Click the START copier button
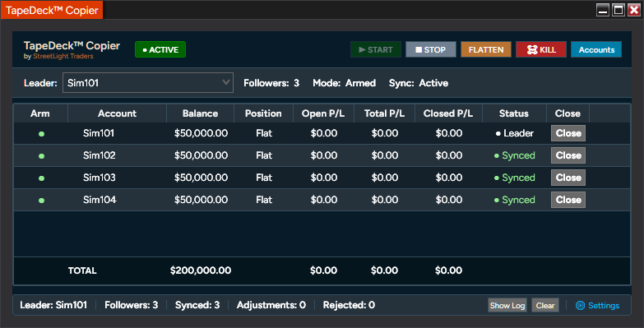This screenshot has width=644, height=328. click(x=376, y=49)
